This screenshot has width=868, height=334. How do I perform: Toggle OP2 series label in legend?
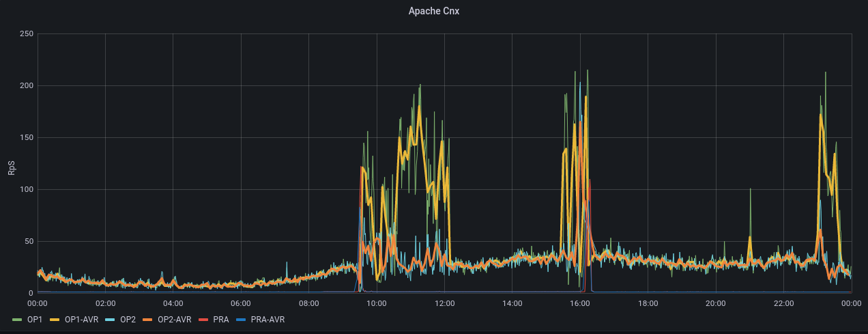(128, 319)
